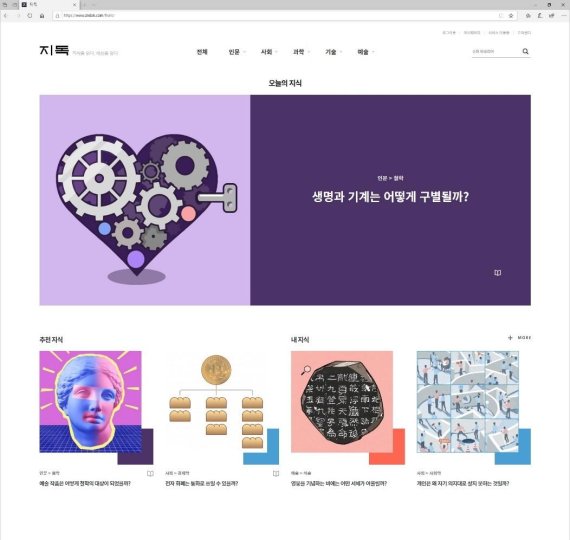Click the search magnifier icon

(x=525, y=51)
